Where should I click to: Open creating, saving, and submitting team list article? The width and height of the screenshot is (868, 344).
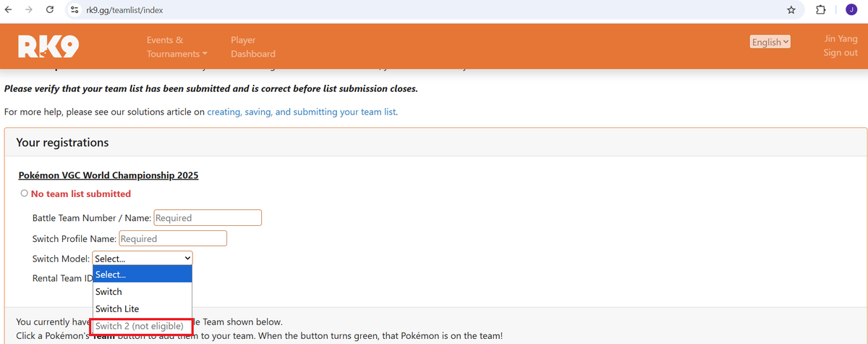click(302, 112)
